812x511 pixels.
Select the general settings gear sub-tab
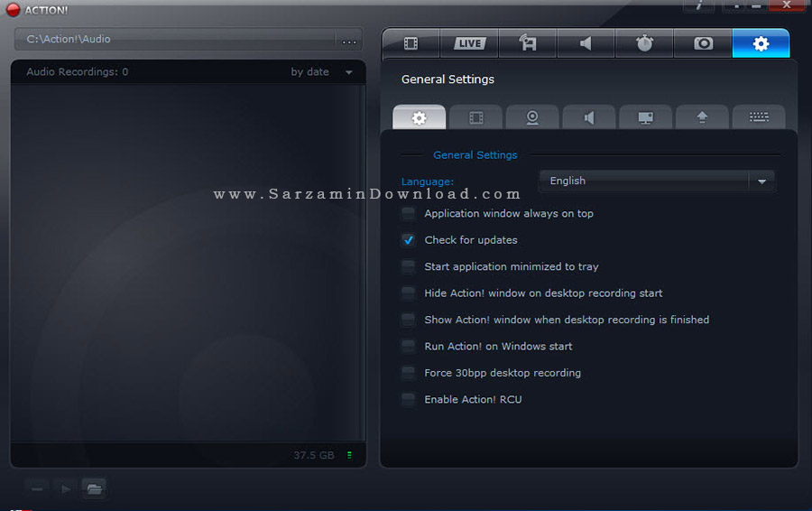(419, 117)
